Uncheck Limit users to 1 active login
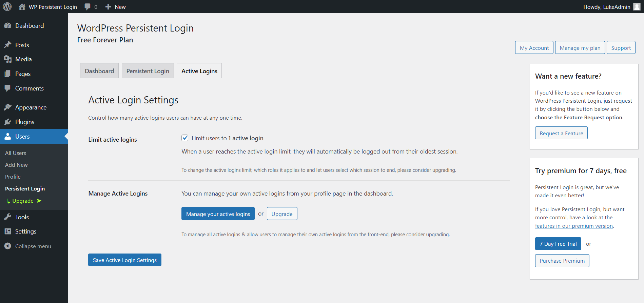644x303 pixels. [x=185, y=138]
